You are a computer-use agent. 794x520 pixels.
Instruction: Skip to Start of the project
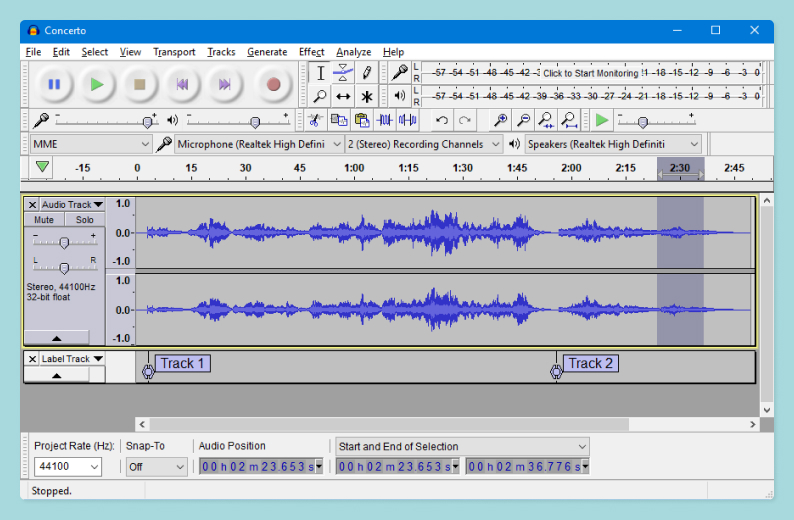pos(182,84)
